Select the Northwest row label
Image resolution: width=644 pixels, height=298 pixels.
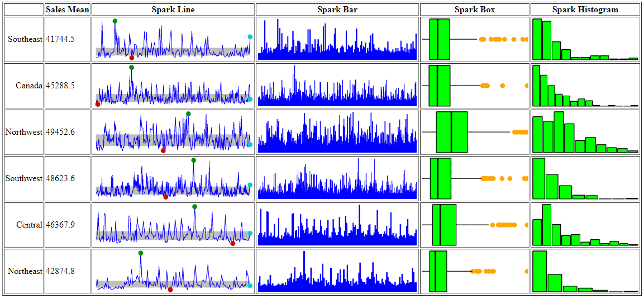click(x=24, y=133)
